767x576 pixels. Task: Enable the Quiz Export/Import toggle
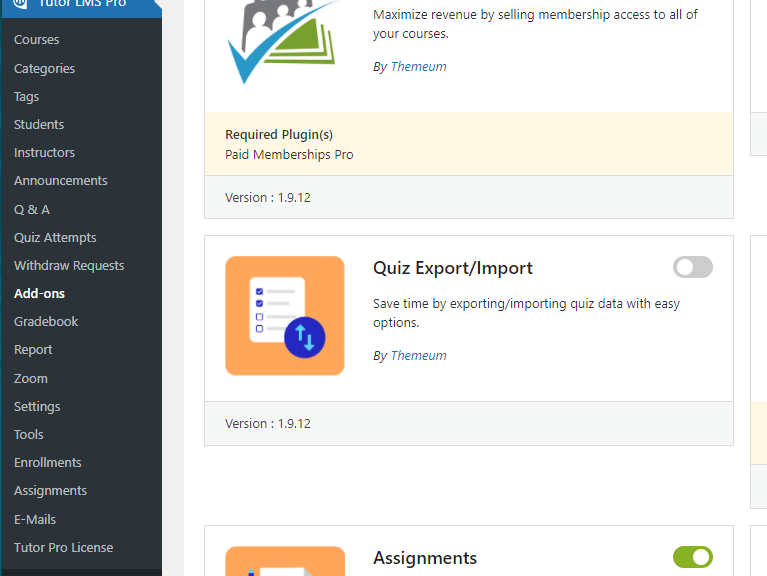(693, 267)
